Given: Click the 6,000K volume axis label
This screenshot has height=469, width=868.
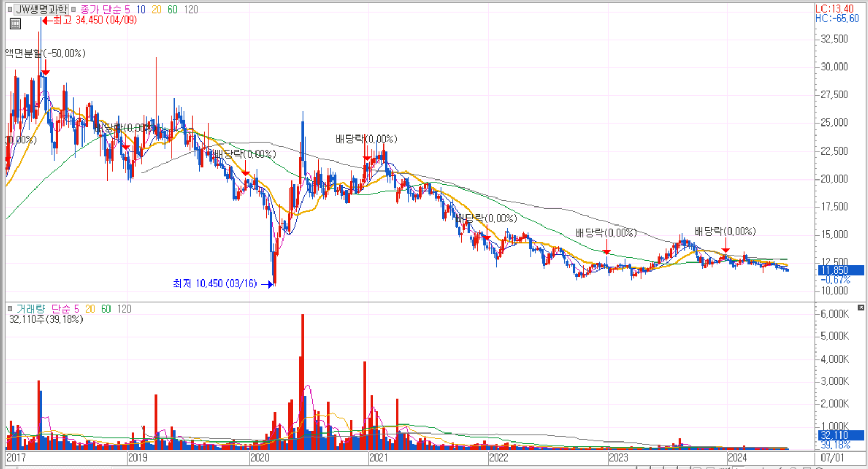Looking at the screenshot, I should (835, 314).
